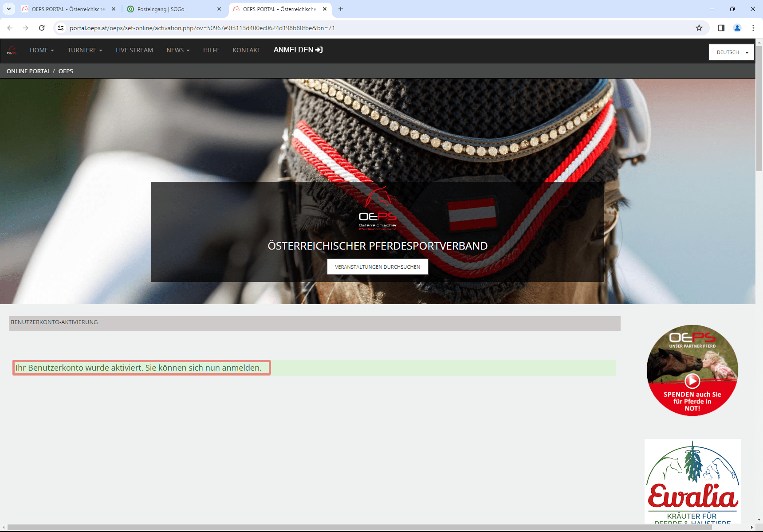Open the LIVE STREAM link
This screenshot has height=532, width=763.
tap(134, 50)
